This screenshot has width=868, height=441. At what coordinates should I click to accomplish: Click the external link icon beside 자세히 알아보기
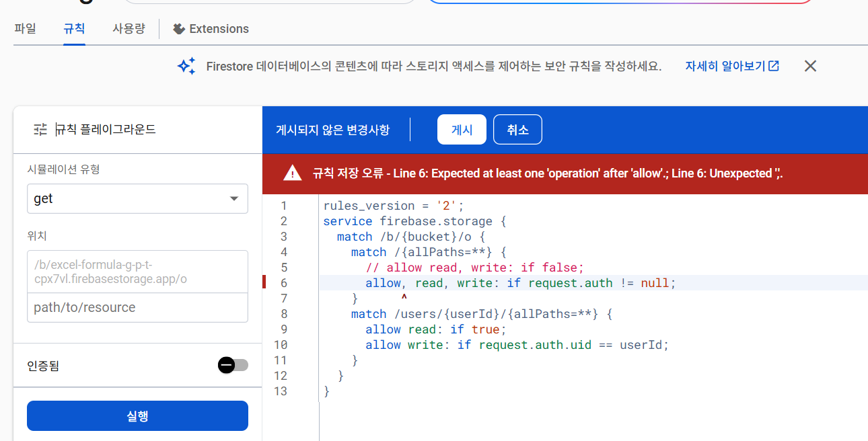tap(774, 66)
